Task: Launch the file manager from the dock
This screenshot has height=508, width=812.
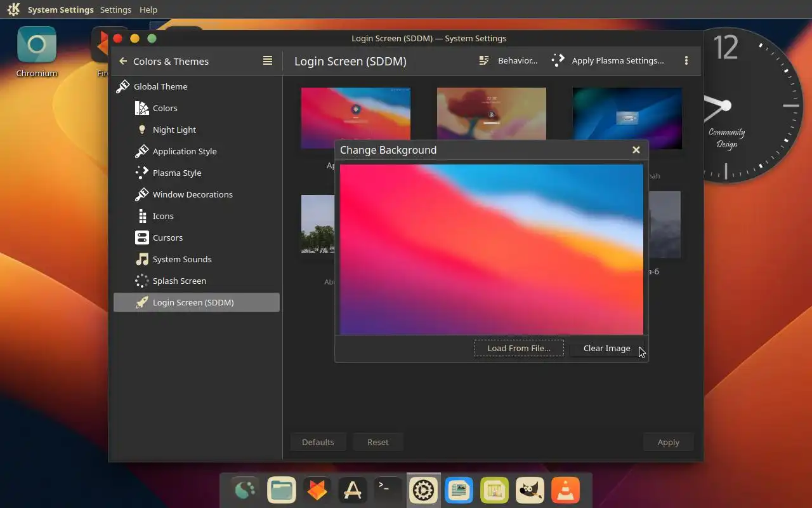Action: click(x=281, y=490)
